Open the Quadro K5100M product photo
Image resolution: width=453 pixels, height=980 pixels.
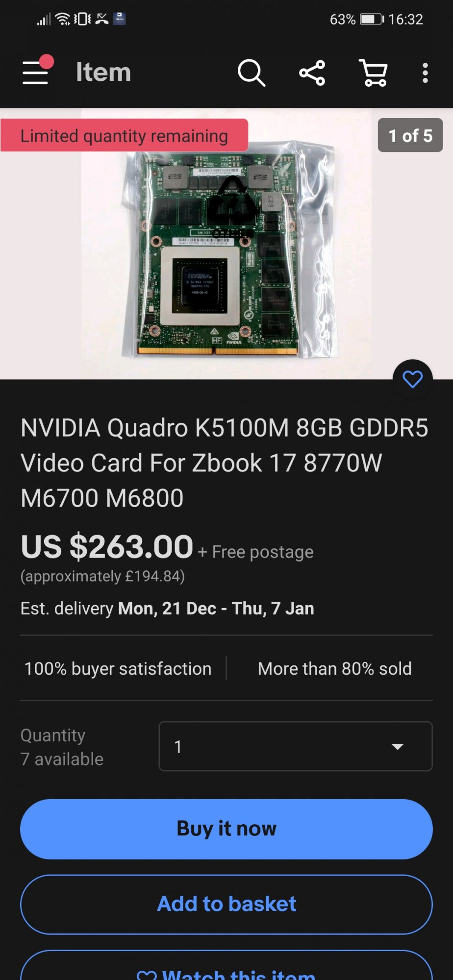click(x=226, y=244)
